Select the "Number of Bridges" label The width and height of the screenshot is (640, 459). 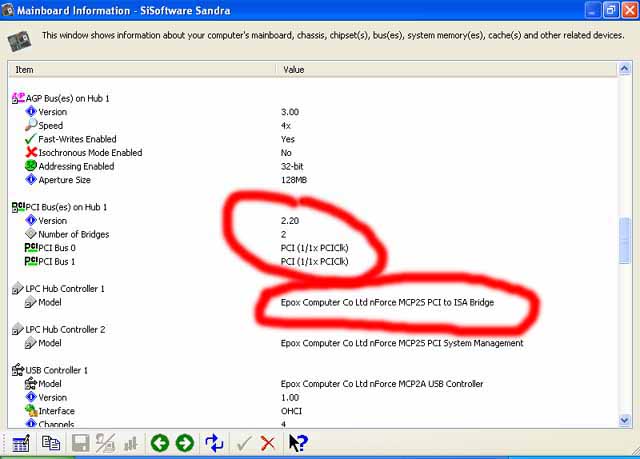[74, 234]
